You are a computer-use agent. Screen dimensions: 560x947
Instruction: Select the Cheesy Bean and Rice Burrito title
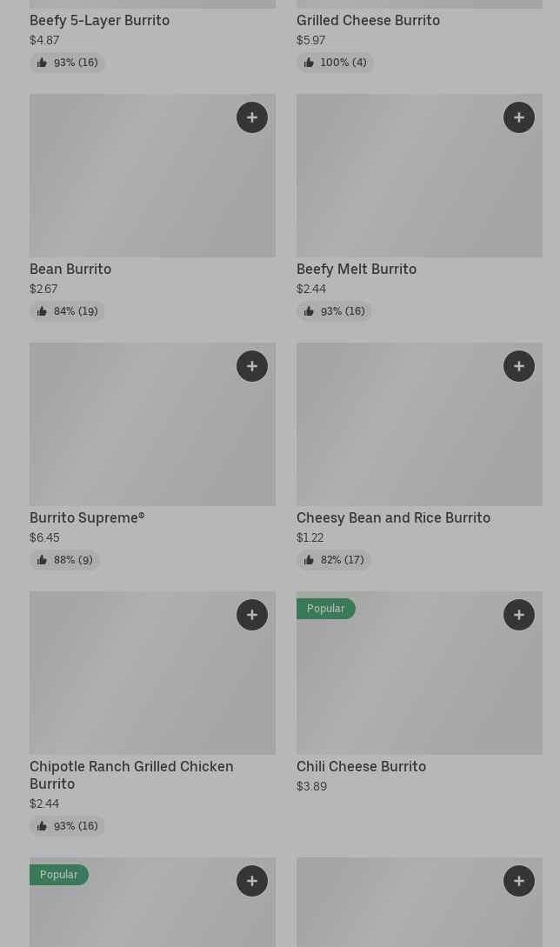coord(393,517)
